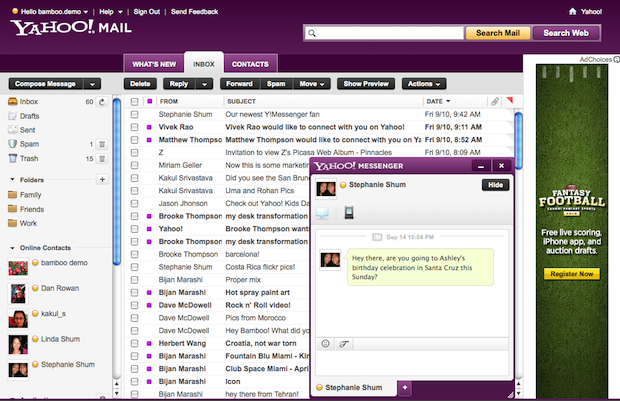The height and width of the screenshot is (401, 620).
Task: Empty the Trash folder using its bin icon
Action: click(102, 159)
